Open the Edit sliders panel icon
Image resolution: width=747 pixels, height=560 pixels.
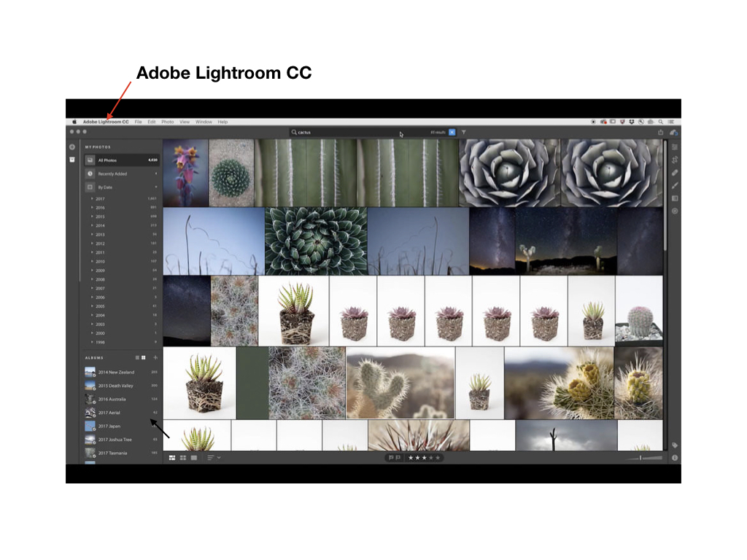pos(675,147)
